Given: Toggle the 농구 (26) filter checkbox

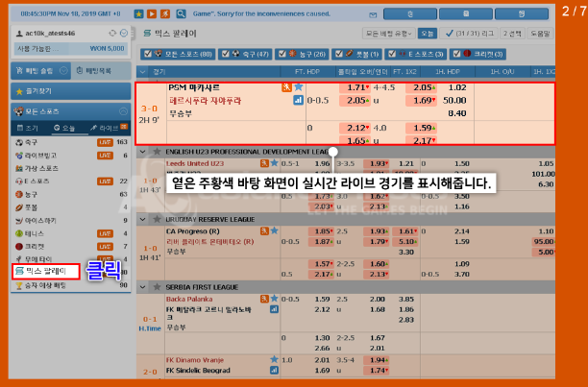Looking at the screenshot, I should point(282,54).
